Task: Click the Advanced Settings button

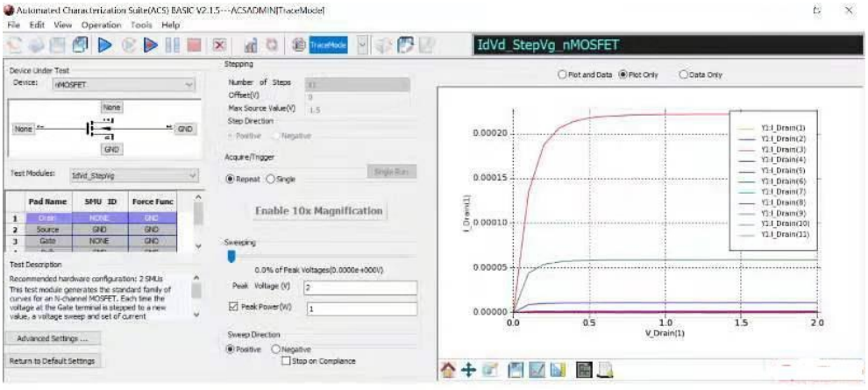Action: [54, 338]
